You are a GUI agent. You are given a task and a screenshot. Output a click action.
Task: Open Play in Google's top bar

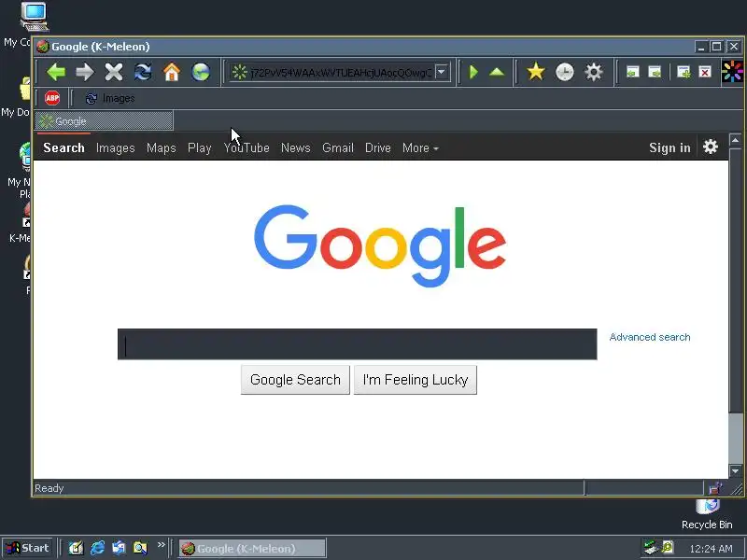click(x=200, y=148)
